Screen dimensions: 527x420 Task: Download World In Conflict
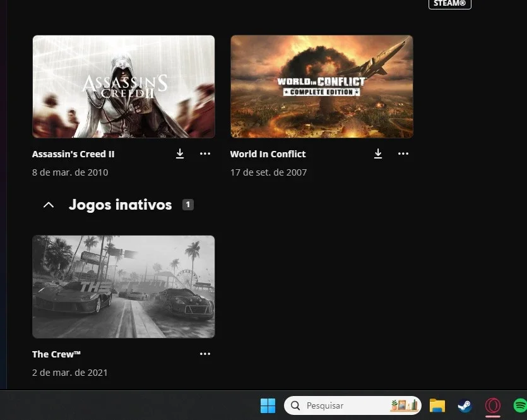click(x=378, y=153)
